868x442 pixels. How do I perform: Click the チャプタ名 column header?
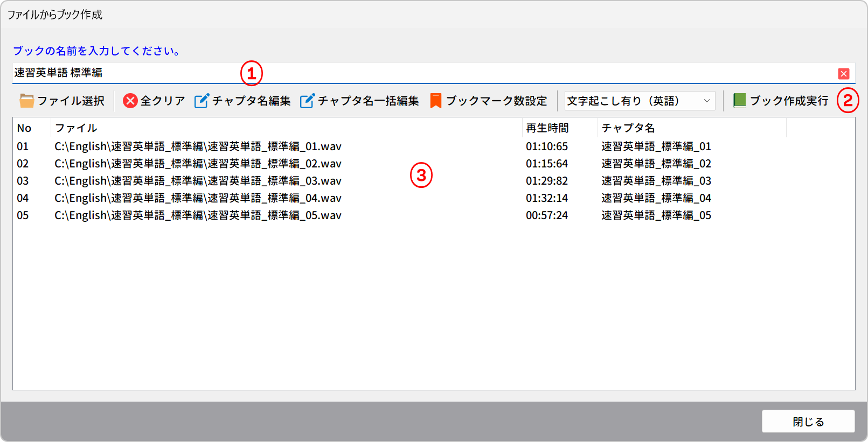pyautogui.click(x=692, y=128)
